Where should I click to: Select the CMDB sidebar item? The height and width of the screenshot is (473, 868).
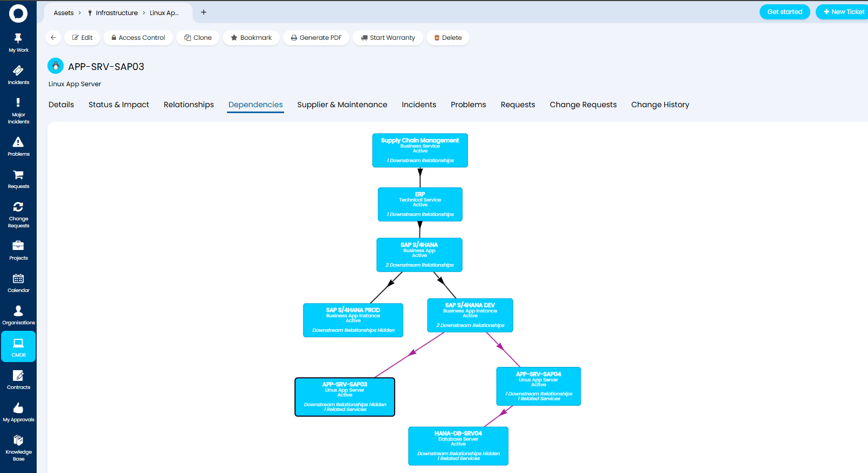tap(18, 346)
